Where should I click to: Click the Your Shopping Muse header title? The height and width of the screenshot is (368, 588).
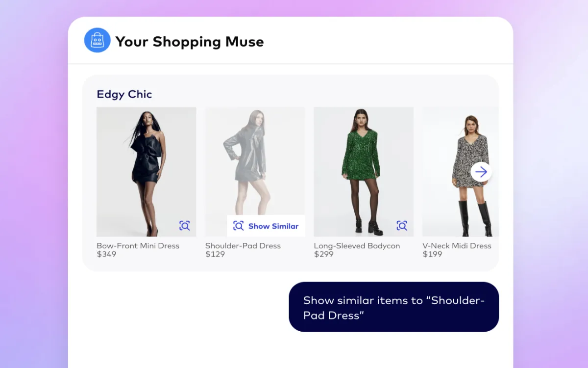pyautogui.click(x=190, y=42)
